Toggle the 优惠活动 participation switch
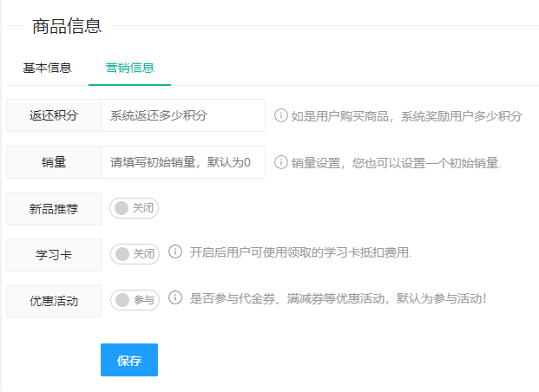The width and height of the screenshot is (539, 392). click(x=134, y=300)
